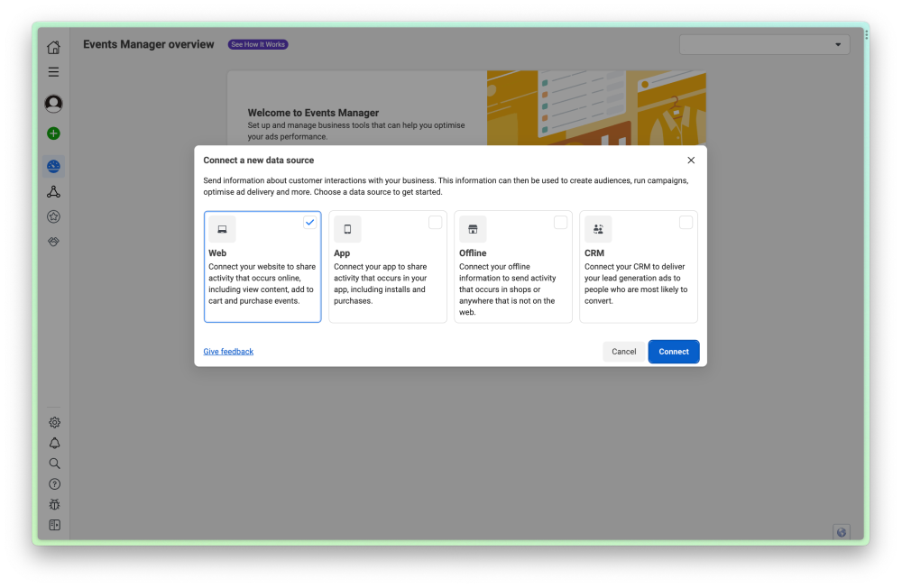Viewport: 902px width, 588px height.
Task: Open the language globe icon at bottom right
Action: [842, 533]
